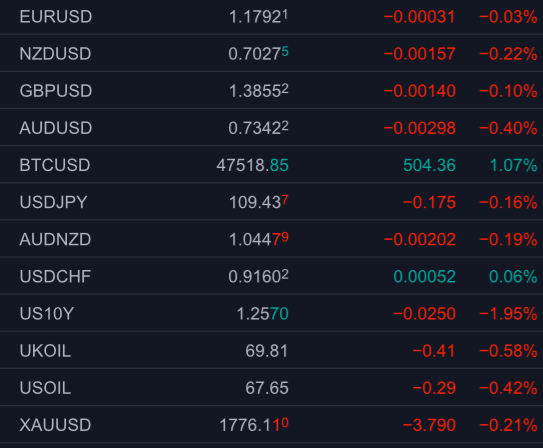Select UKOIL price 69.81
The image size is (543, 448).
coord(267,351)
